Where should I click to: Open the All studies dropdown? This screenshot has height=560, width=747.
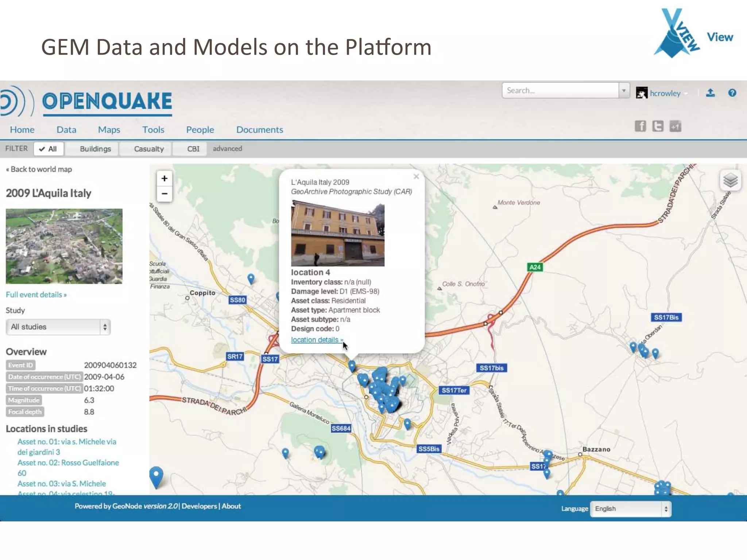click(58, 327)
